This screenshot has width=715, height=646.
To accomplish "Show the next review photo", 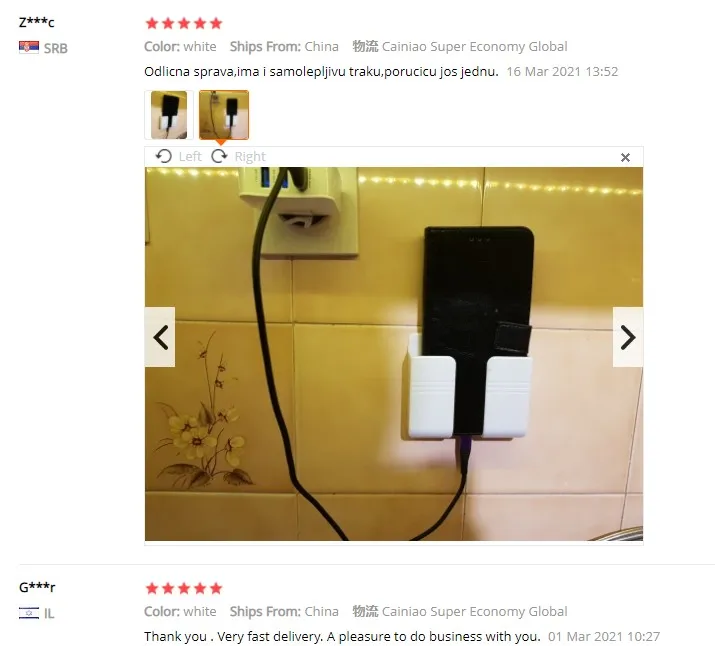I will coord(628,337).
